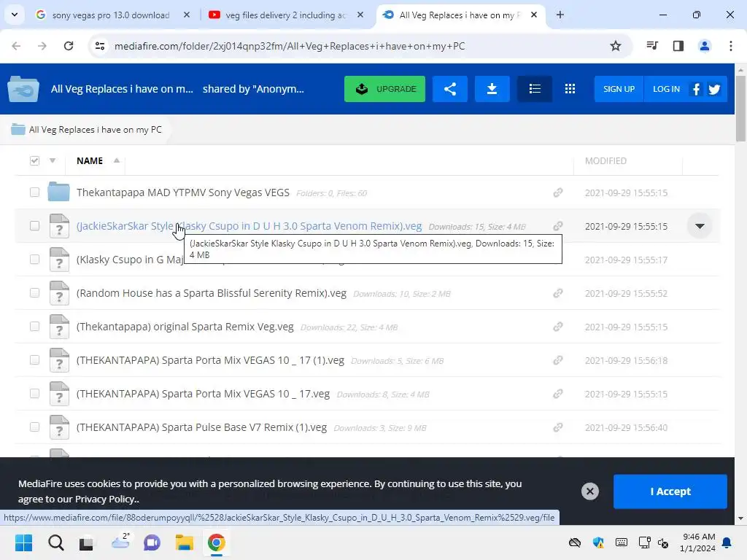Open taskbar Search
Viewport: 747px width, 560px height.
[x=55, y=542]
